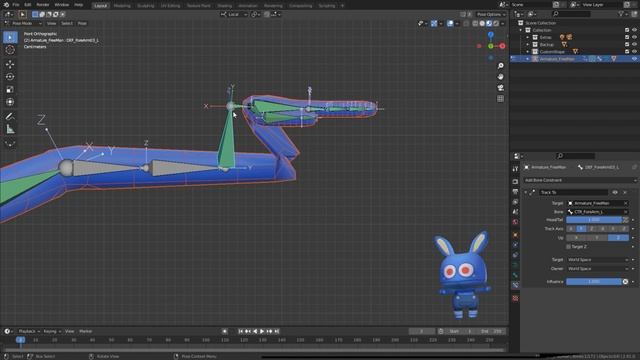
Task: Open the Target space World Space dropdown
Action: tap(598, 260)
